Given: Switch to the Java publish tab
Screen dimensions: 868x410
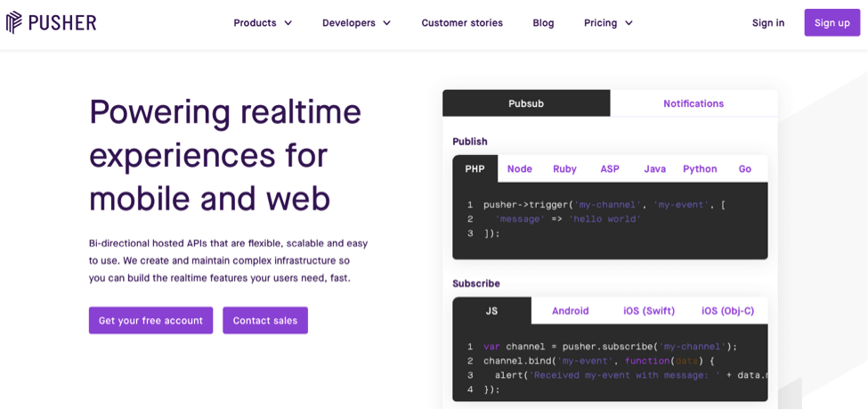Looking at the screenshot, I should 655,169.
